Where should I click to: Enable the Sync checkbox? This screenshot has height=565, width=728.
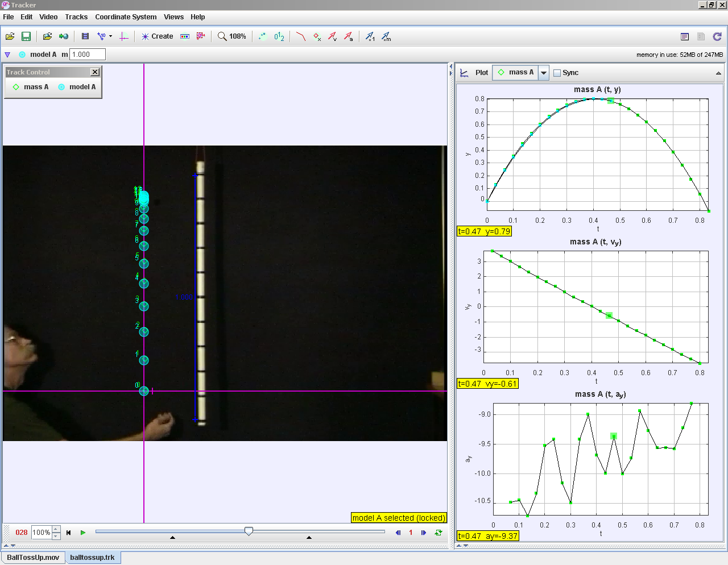[x=557, y=73]
